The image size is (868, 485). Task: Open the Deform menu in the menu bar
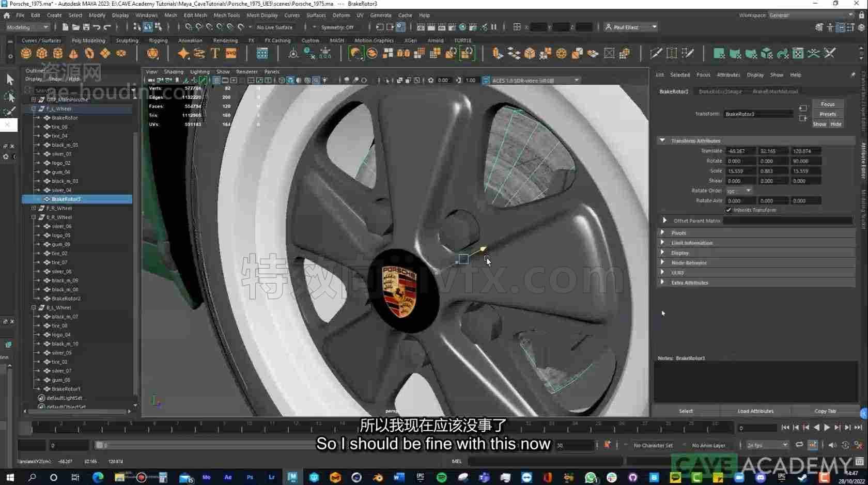pos(341,15)
